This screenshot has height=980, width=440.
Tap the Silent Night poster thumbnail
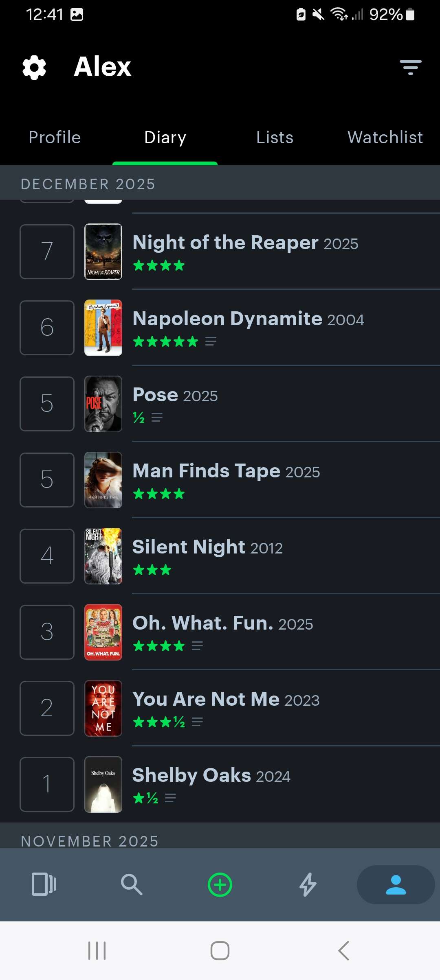[103, 556]
